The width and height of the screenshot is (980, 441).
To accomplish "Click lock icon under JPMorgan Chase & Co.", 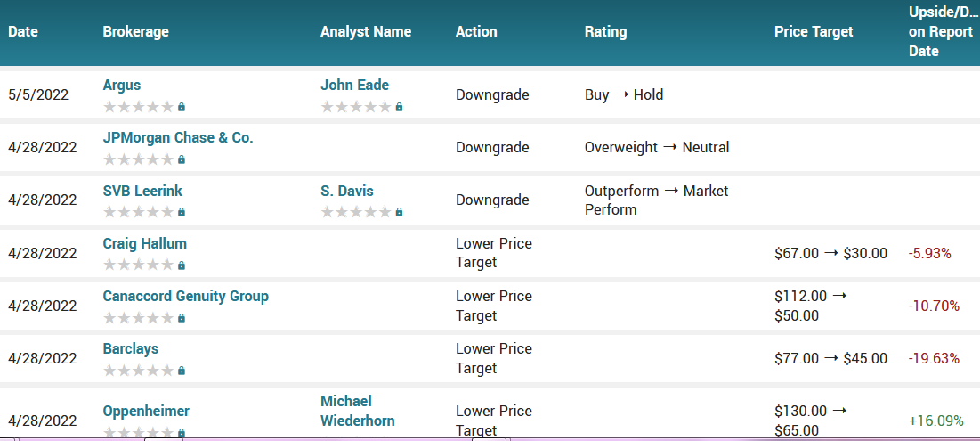I will click(x=182, y=159).
